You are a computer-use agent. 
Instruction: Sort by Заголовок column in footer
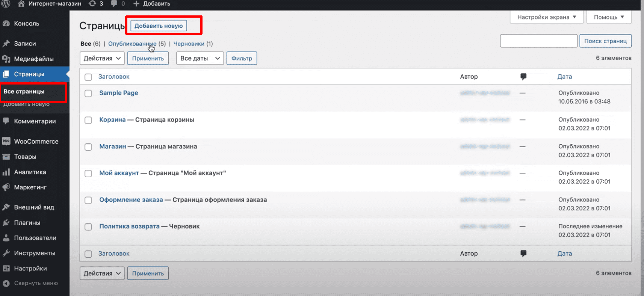pos(114,254)
